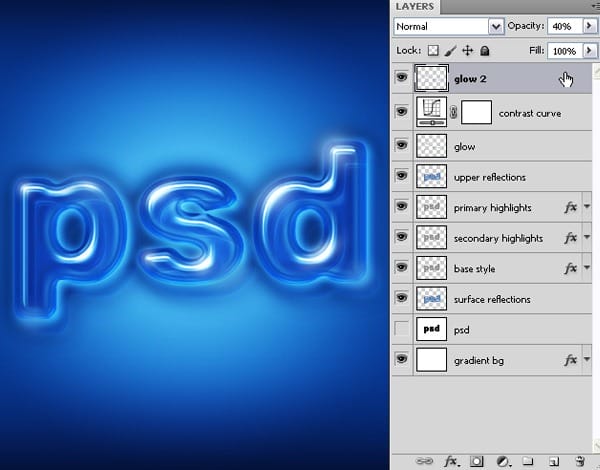Click the new adjustment layer icon
Screen dimensions: 600x470
503,461
